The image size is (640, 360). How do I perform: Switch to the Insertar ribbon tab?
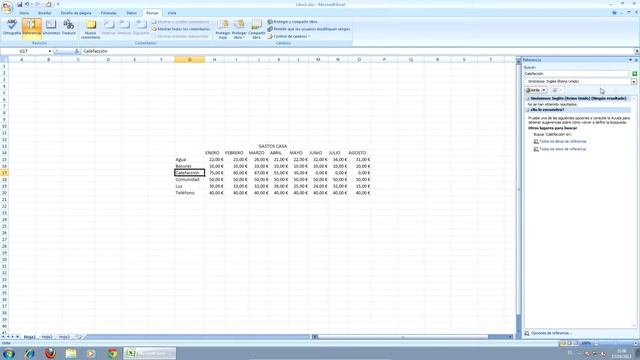tap(45, 13)
